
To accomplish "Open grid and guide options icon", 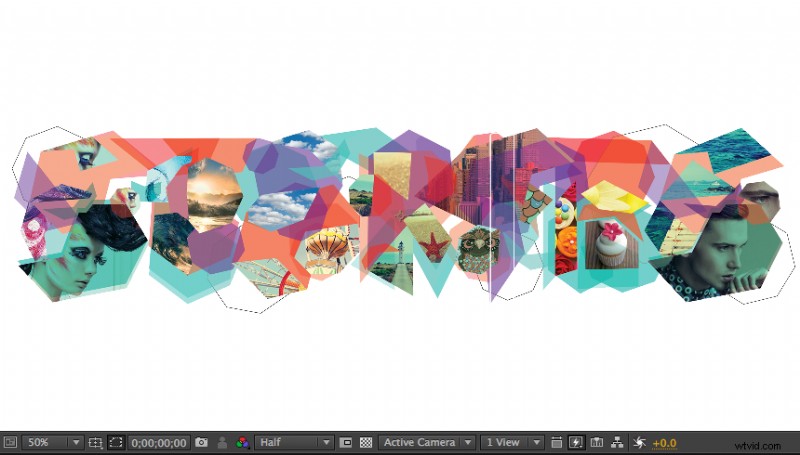I will (95, 442).
